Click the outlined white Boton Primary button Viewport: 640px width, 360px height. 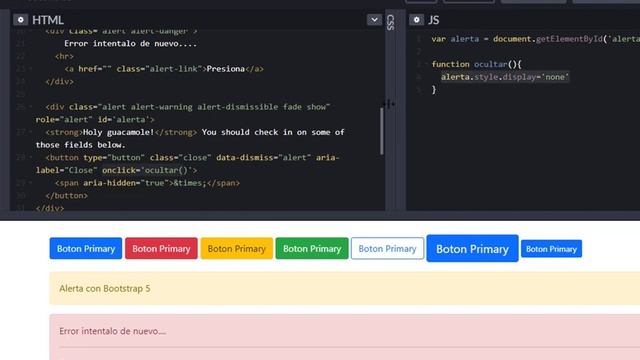point(387,248)
